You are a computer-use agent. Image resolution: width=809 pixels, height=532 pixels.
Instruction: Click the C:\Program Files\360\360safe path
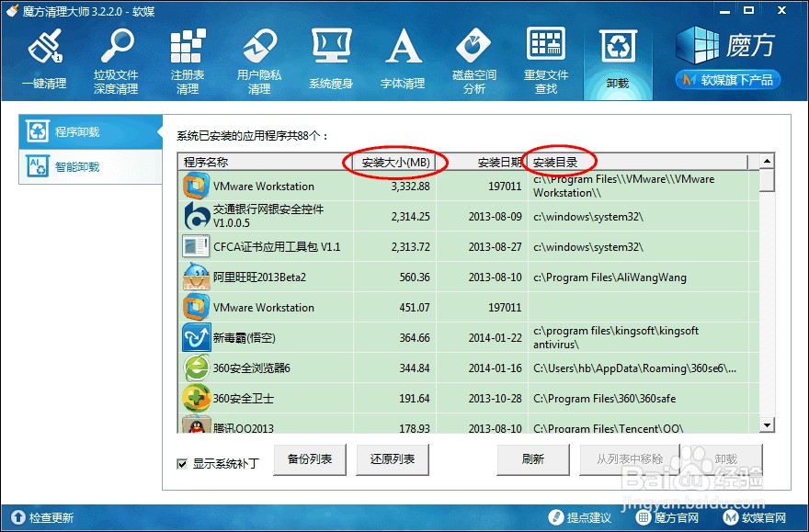[x=604, y=399]
